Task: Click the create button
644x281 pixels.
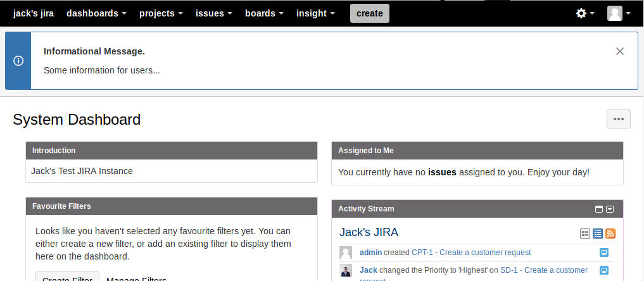Action: [370, 13]
